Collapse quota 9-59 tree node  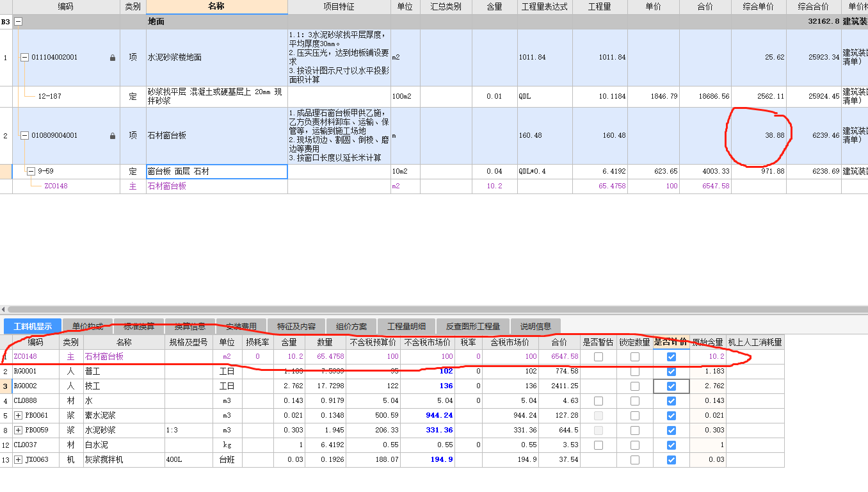31,171
